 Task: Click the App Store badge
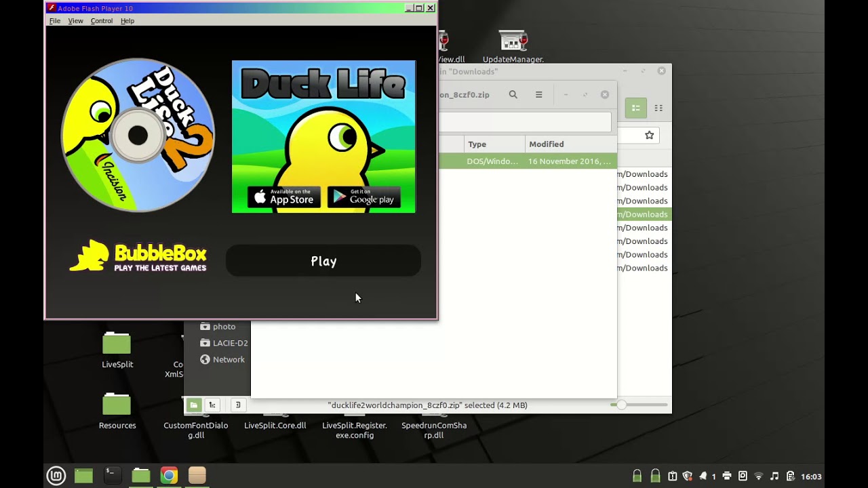coord(284,197)
